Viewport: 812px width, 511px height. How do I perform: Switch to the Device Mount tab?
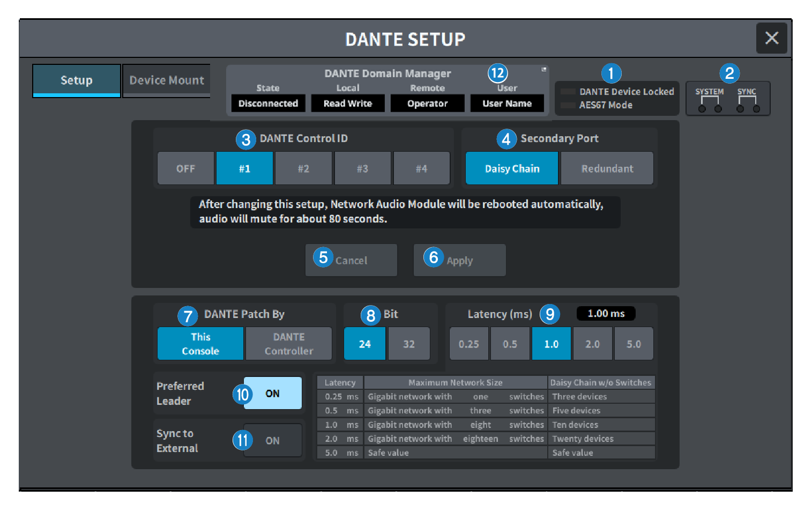tap(167, 80)
